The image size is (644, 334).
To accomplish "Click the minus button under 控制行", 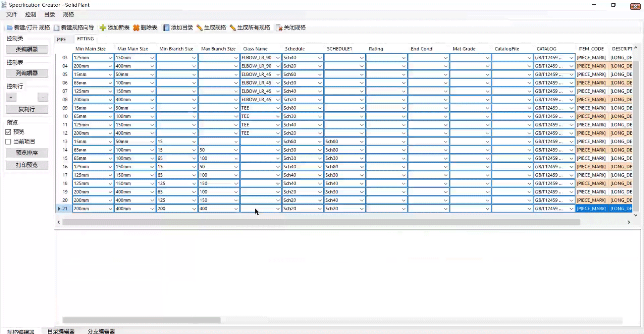I will [x=43, y=97].
